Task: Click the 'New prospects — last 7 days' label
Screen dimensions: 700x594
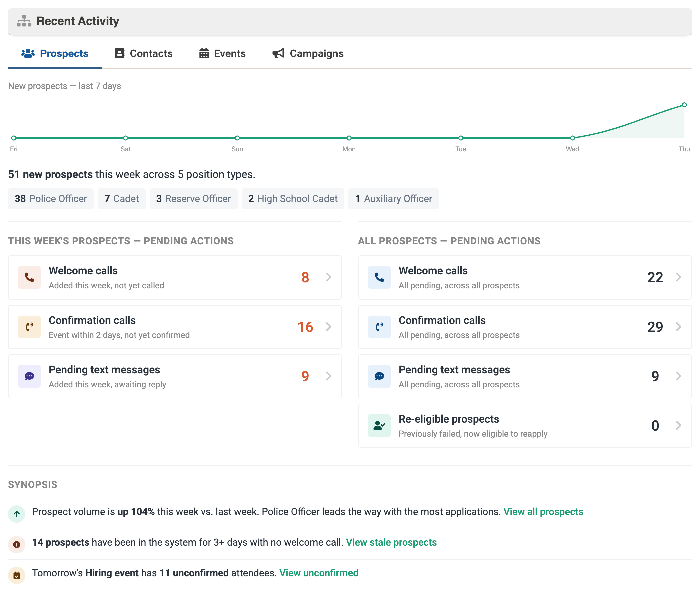Action: click(x=64, y=86)
